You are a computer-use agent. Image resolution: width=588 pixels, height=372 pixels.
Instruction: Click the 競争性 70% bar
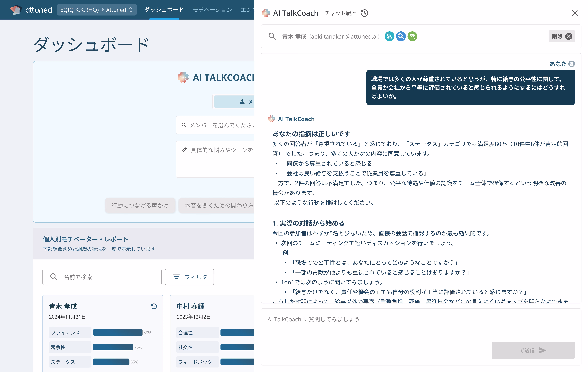113,347
